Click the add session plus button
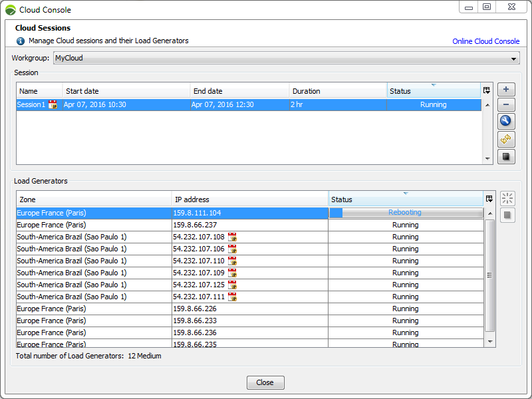Viewport: 532px width, 399px height. coord(506,90)
